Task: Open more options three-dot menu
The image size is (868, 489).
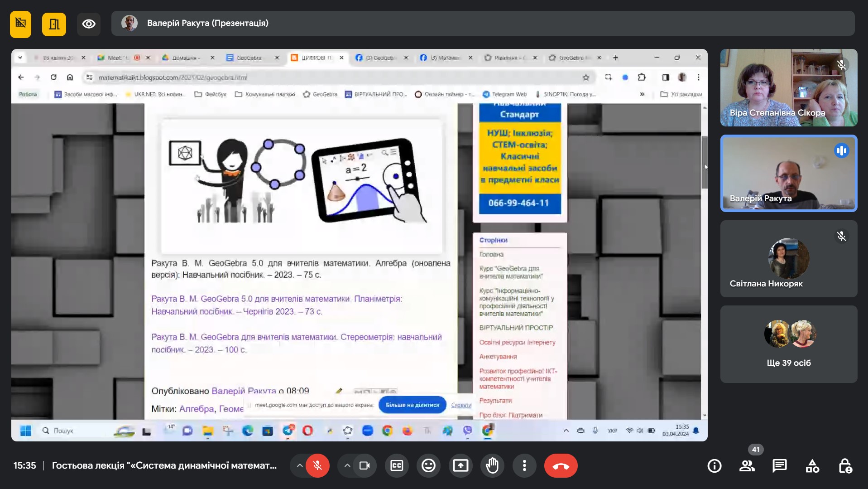Action: point(524,465)
